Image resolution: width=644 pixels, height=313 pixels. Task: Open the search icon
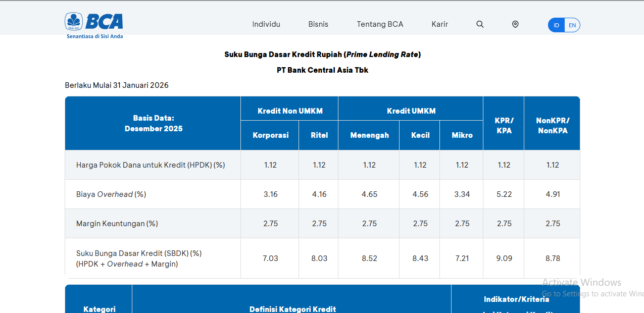point(479,24)
